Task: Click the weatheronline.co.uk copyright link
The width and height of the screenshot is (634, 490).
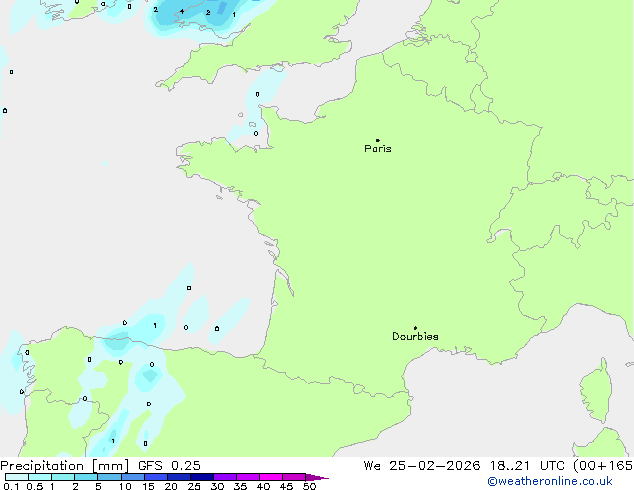Action: pyautogui.click(x=550, y=481)
